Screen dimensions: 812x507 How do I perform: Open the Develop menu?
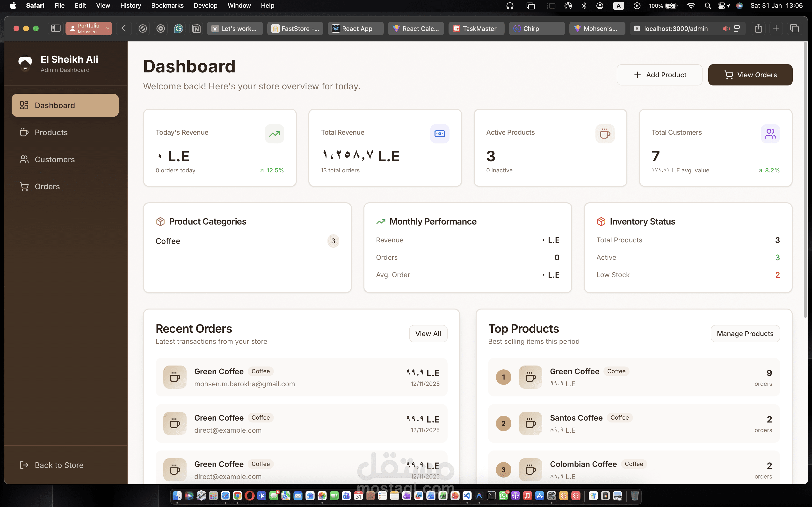pyautogui.click(x=205, y=5)
